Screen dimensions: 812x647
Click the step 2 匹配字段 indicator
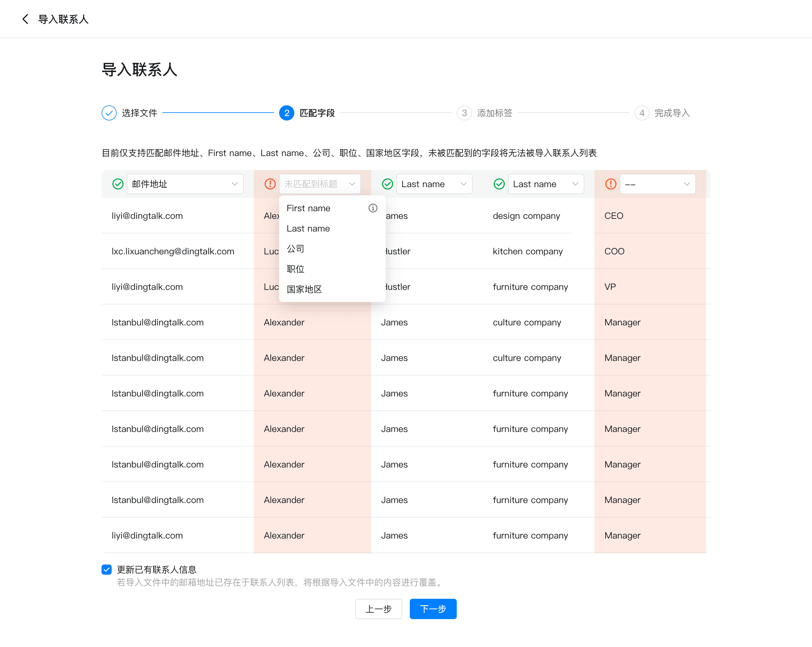pos(287,113)
